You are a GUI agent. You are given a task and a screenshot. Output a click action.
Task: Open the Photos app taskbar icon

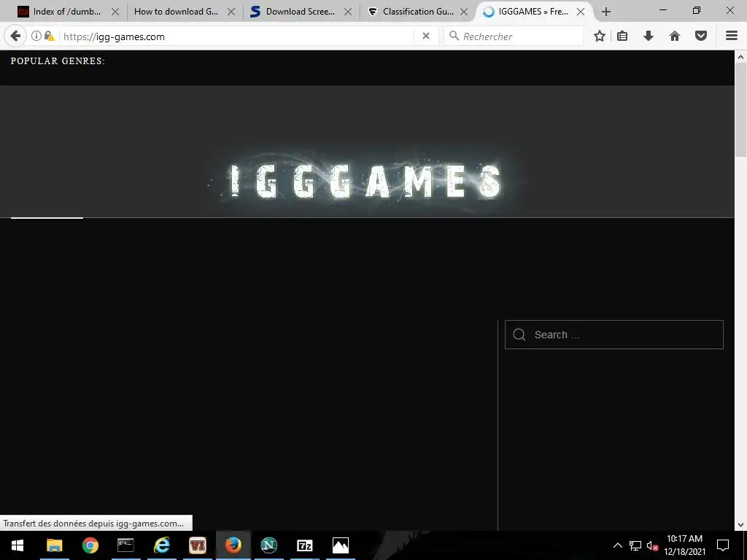(340, 545)
